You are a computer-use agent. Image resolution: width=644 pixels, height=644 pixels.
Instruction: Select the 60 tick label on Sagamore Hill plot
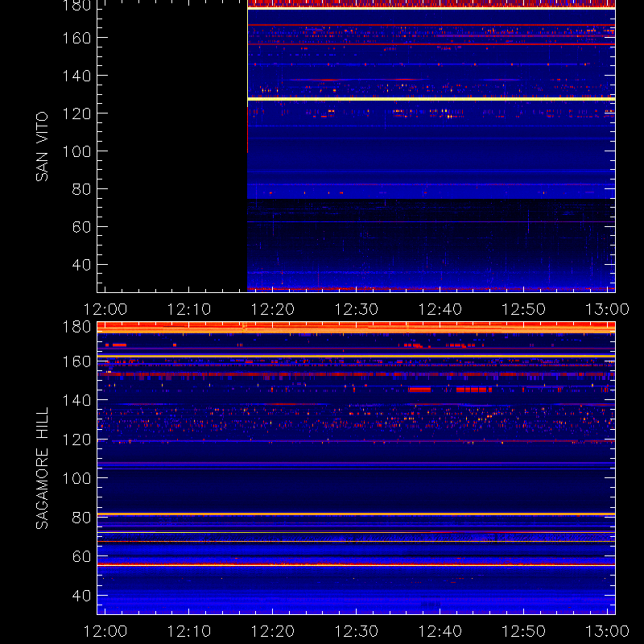[81, 556]
